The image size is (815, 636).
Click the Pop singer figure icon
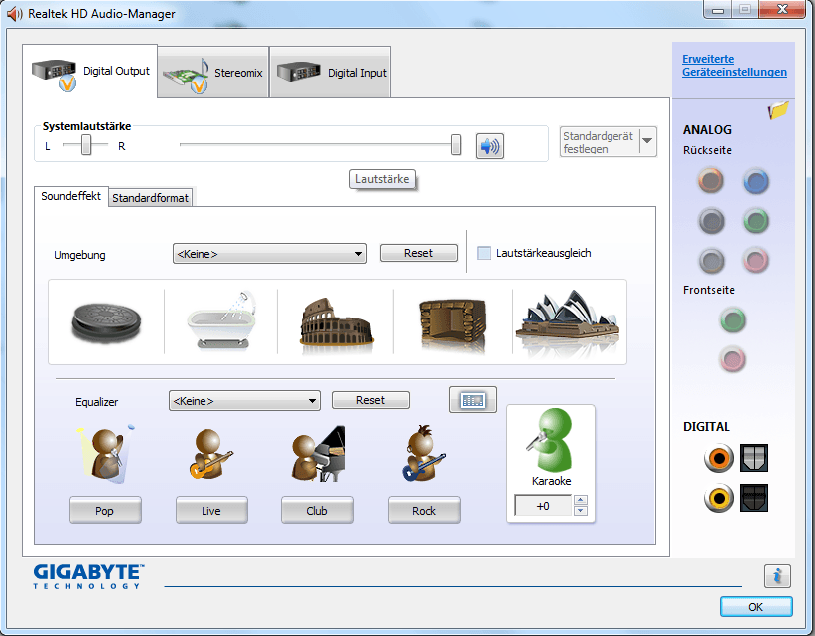(106, 453)
